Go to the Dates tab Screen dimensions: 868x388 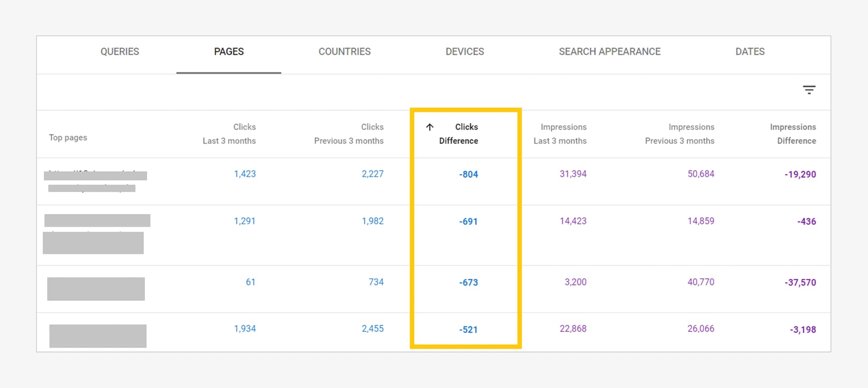(750, 52)
